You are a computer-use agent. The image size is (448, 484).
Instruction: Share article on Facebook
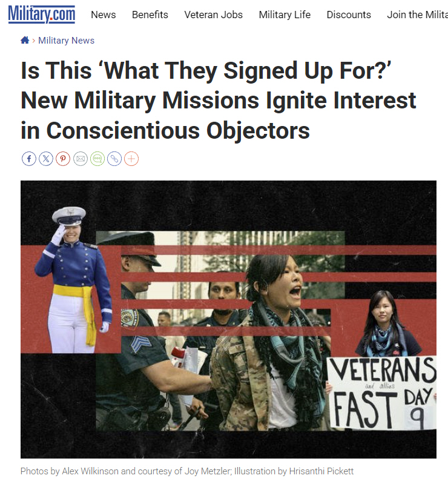29,159
